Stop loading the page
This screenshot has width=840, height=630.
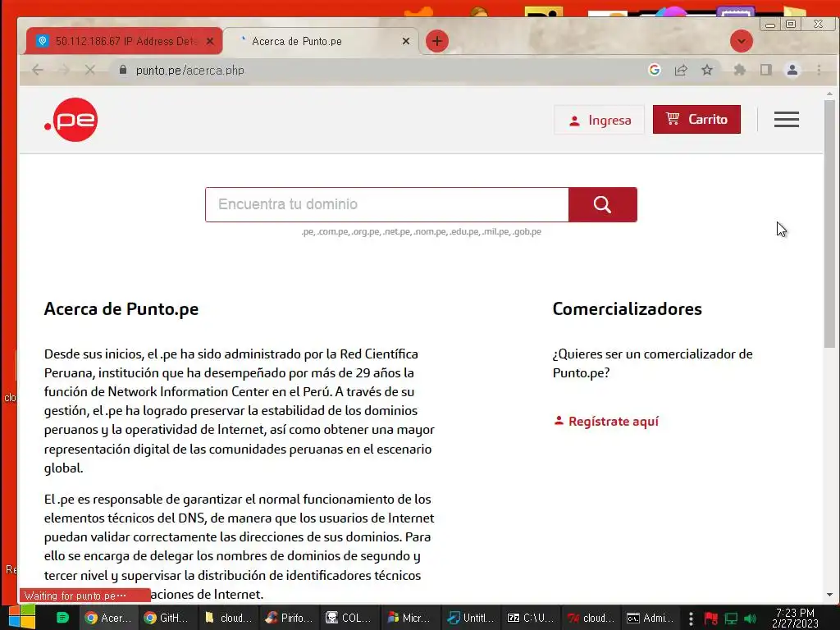tap(90, 71)
